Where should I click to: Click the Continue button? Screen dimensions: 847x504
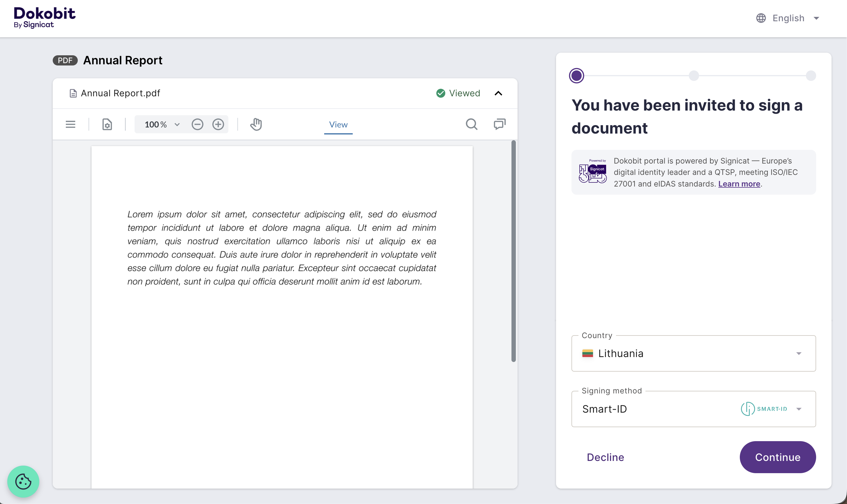[778, 457]
